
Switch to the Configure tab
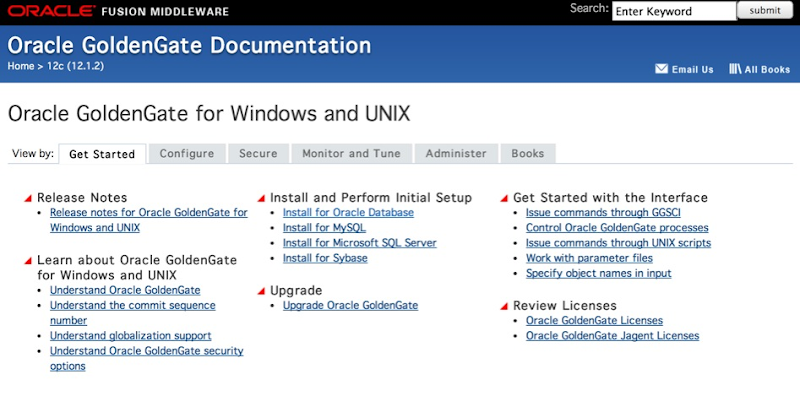pos(187,154)
